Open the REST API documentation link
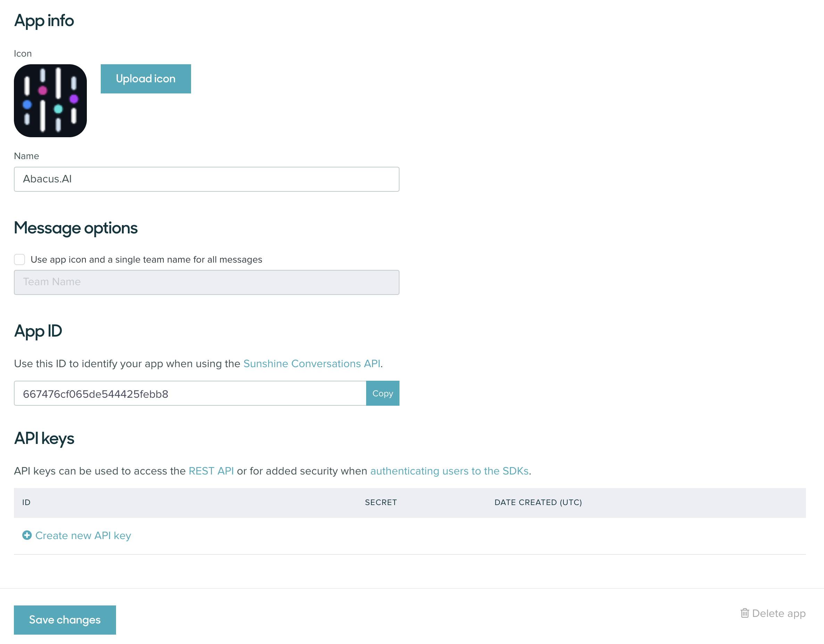 (x=211, y=471)
